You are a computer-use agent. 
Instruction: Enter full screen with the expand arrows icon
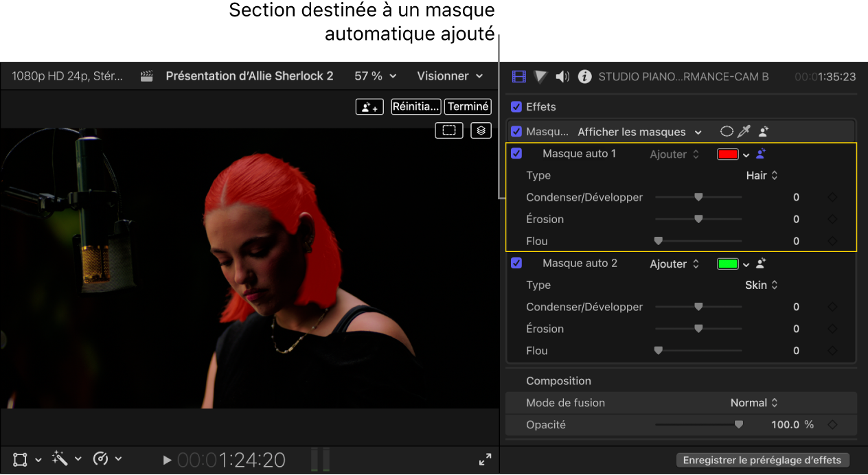click(485, 460)
